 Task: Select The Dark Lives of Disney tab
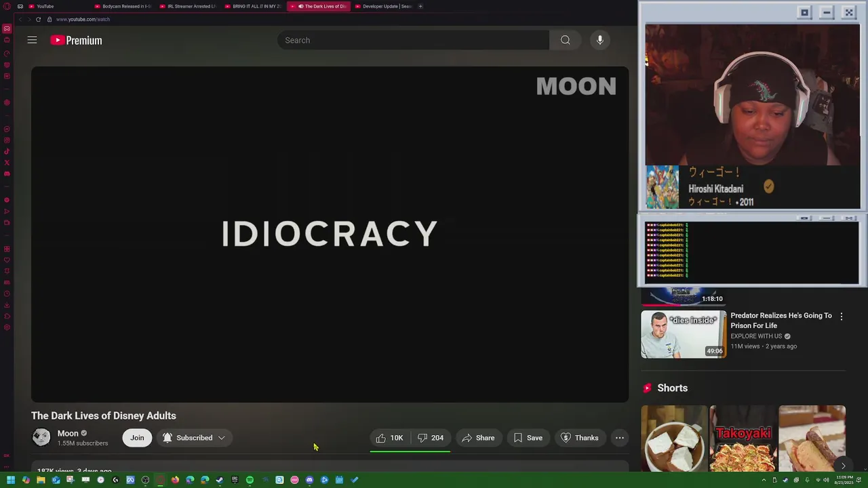coord(318,6)
